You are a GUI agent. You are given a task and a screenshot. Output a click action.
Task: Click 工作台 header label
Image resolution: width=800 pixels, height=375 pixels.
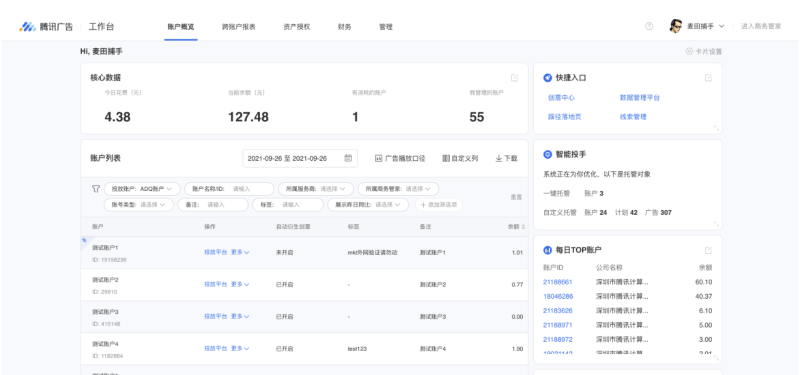101,27
